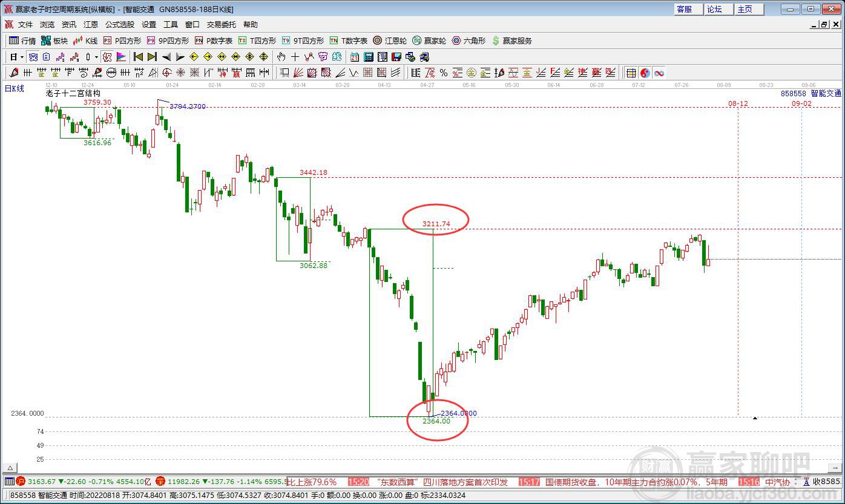The height and width of the screenshot is (504, 845).
Task: Click the 09-02 date marker
Action: [801, 103]
